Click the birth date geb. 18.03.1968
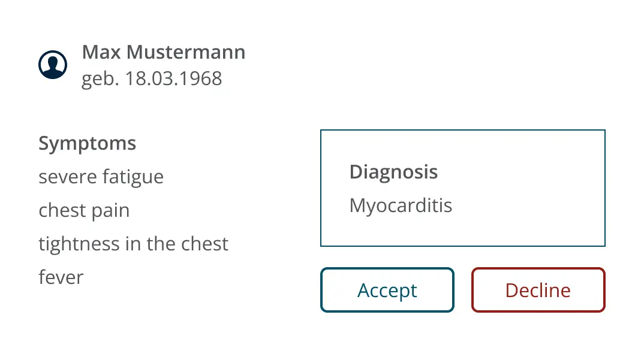 [152, 78]
